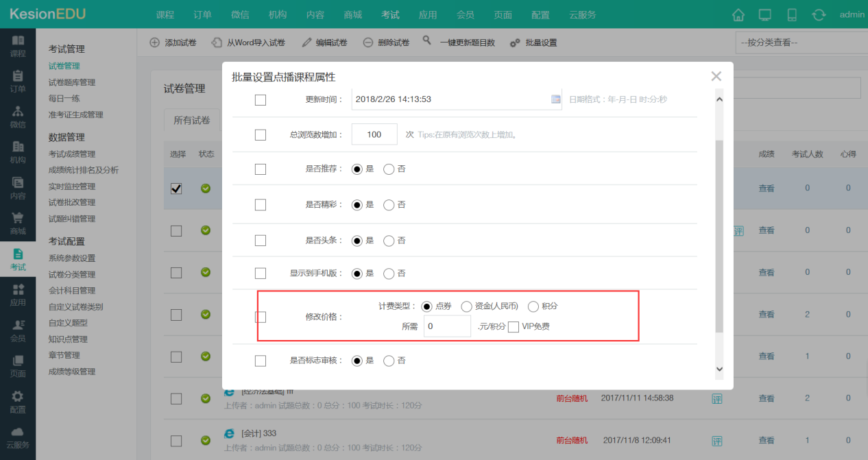Click the mobile phone preview icon
This screenshot has width=868, height=460.
pos(792,14)
